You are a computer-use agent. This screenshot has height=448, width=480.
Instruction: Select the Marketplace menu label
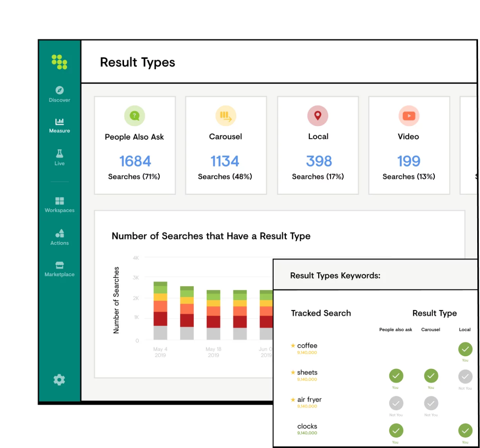pos(60,274)
